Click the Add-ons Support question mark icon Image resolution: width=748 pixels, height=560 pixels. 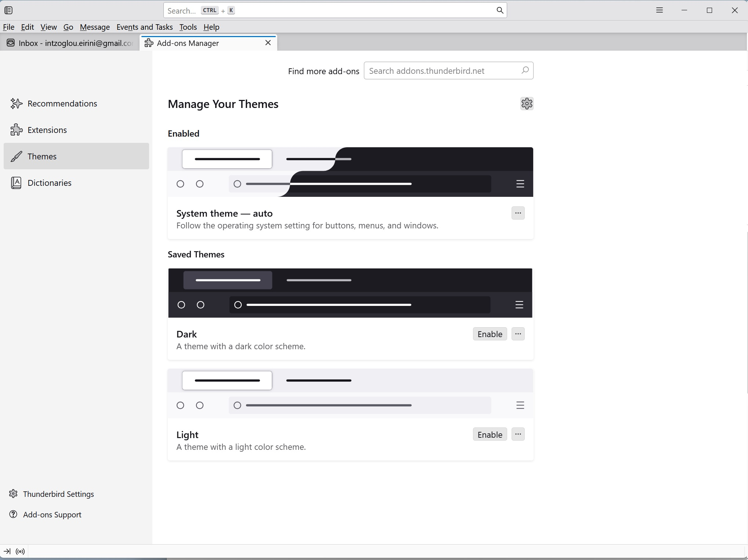pos(13,514)
